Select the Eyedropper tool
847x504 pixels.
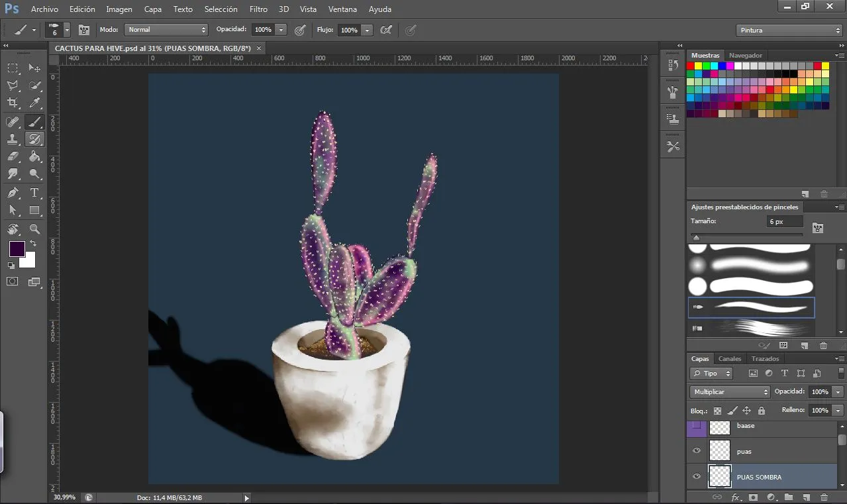[34, 103]
